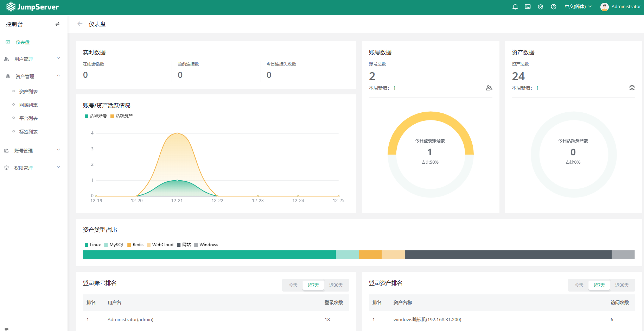Image resolution: width=644 pixels, height=331 pixels.
Task: Click the 访问次数 column header
Action: (619, 303)
